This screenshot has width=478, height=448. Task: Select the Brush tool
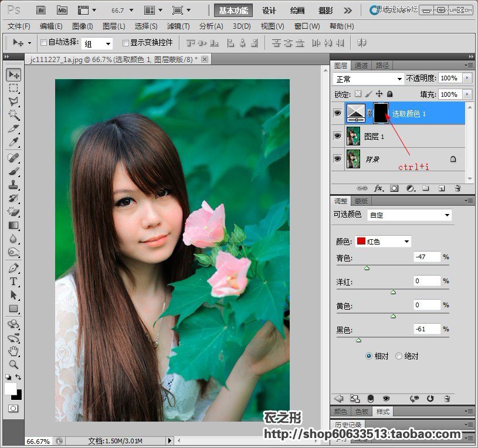click(x=13, y=171)
